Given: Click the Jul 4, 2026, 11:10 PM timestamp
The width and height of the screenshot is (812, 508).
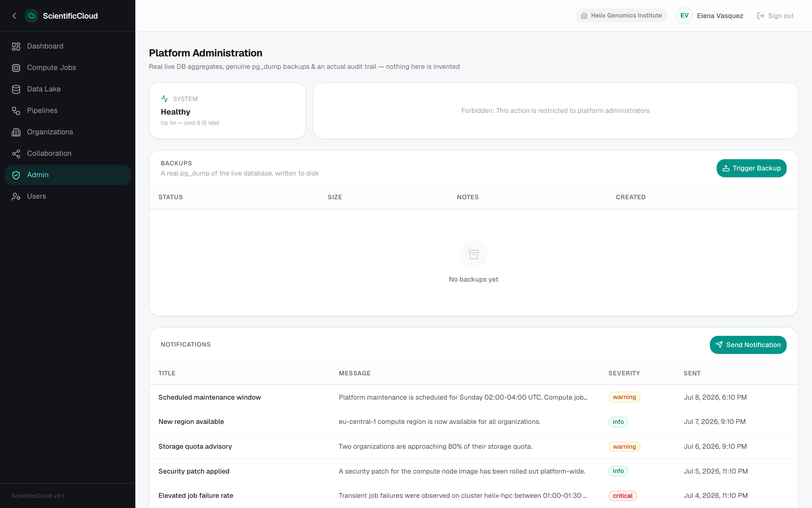Looking at the screenshot, I should tap(716, 496).
